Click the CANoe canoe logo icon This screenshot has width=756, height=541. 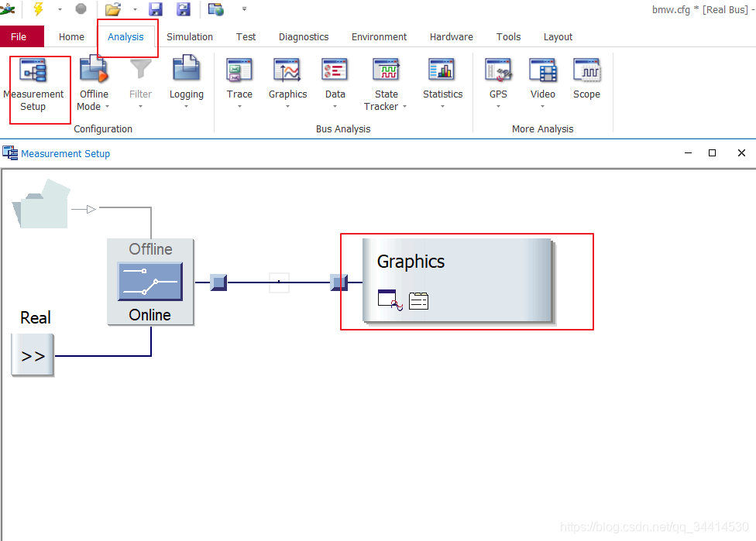[7, 9]
